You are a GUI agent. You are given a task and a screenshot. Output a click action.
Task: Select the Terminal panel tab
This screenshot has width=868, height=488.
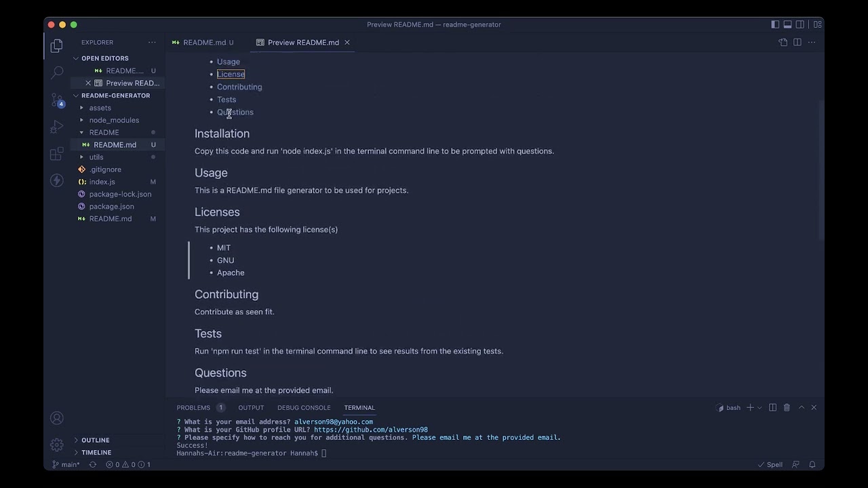click(x=359, y=407)
